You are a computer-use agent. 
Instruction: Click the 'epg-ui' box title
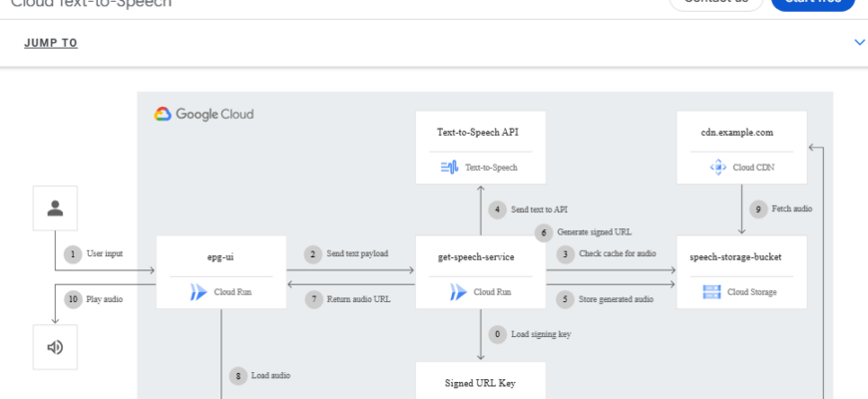(220, 256)
